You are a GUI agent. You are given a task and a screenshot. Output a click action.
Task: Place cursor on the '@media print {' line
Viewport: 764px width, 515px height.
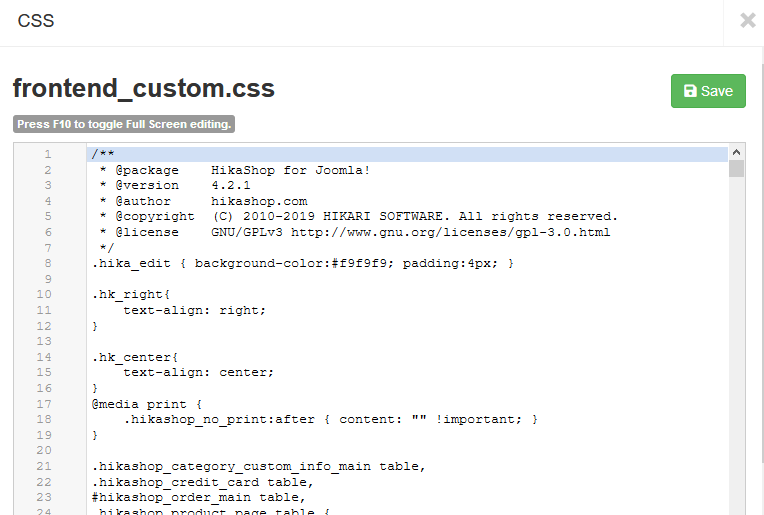[147, 404]
